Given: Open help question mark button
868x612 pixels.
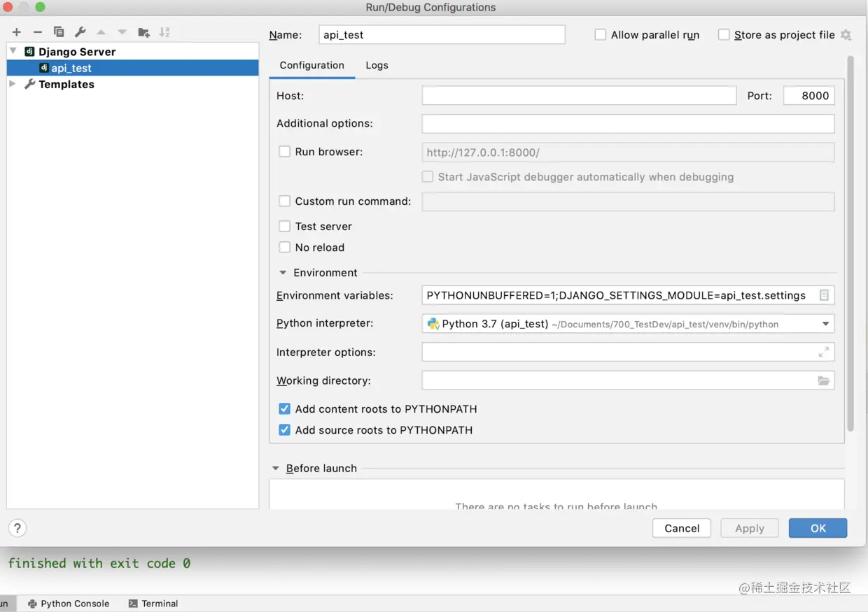Looking at the screenshot, I should [x=17, y=528].
